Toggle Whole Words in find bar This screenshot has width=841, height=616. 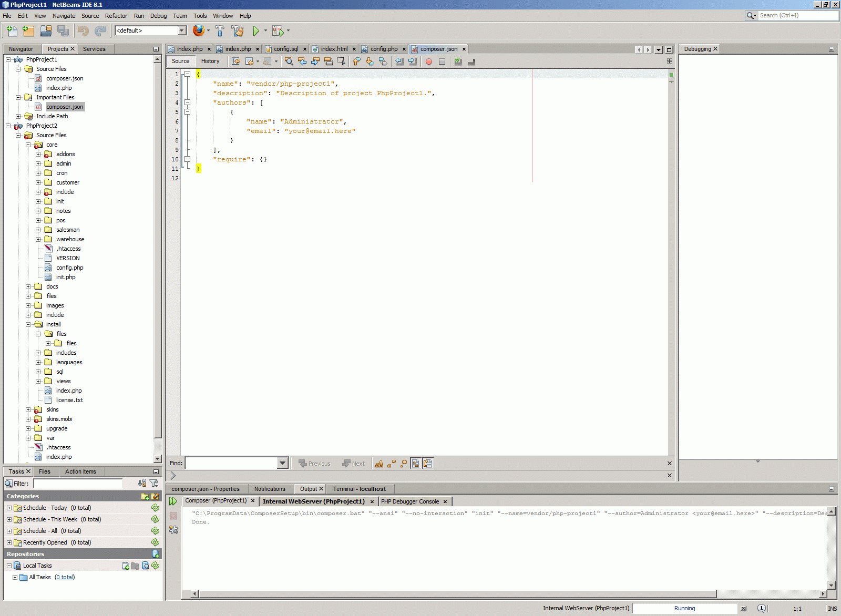pyautogui.click(x=392, y=464)
